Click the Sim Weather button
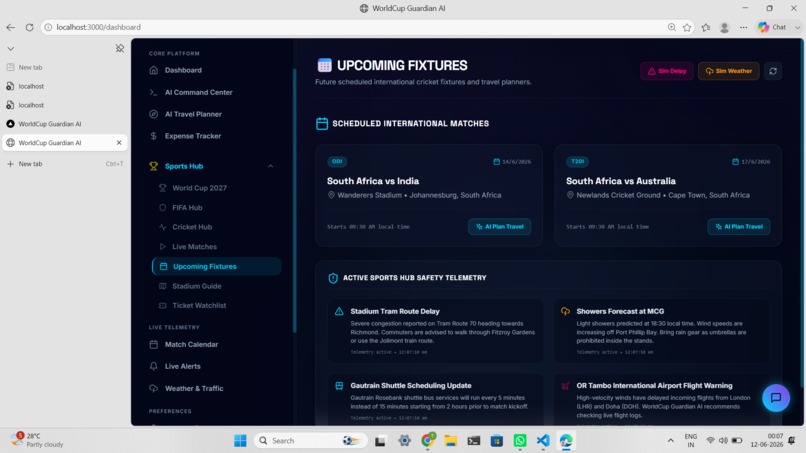 click(x=728, y=71)
